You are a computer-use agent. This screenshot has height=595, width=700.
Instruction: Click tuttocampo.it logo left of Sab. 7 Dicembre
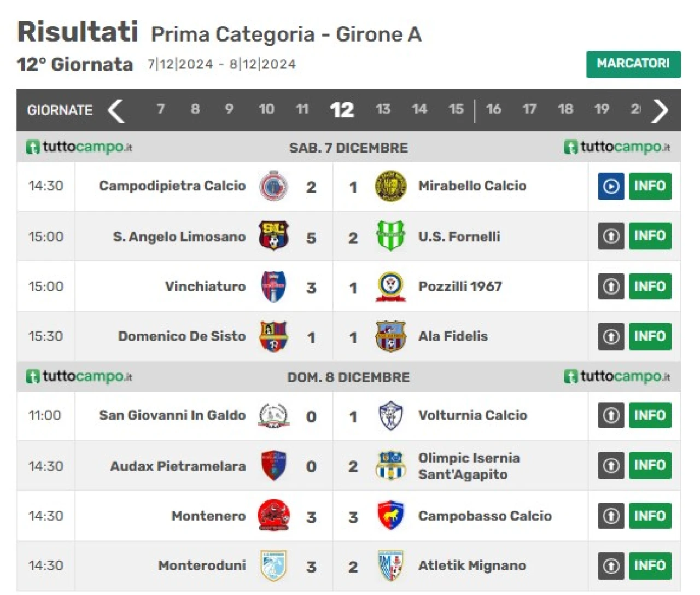[79, 147]
